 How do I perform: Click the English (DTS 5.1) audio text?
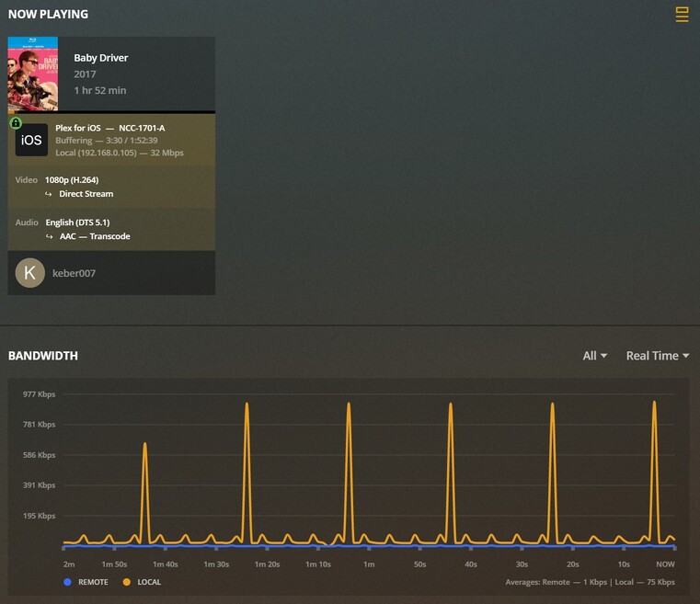click(x=77, y=222)
